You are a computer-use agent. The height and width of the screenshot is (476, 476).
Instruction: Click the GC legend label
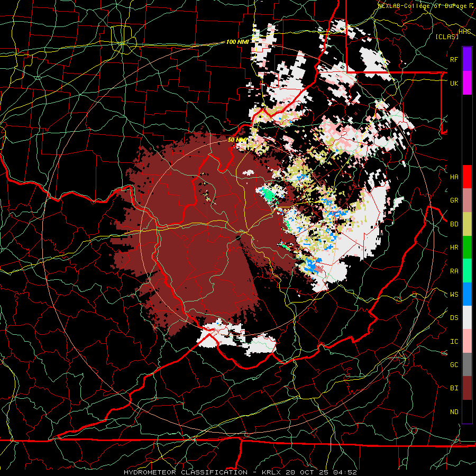click(454, 365)
